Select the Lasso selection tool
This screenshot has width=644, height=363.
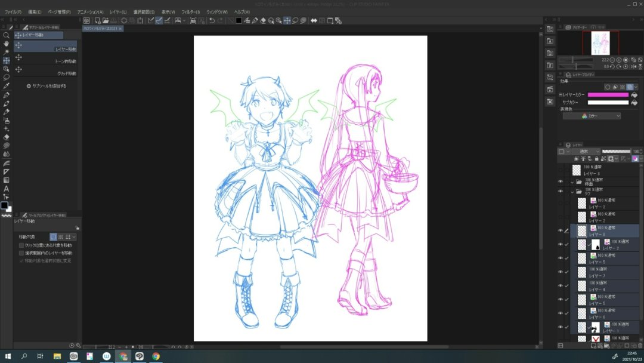[6, 77]
